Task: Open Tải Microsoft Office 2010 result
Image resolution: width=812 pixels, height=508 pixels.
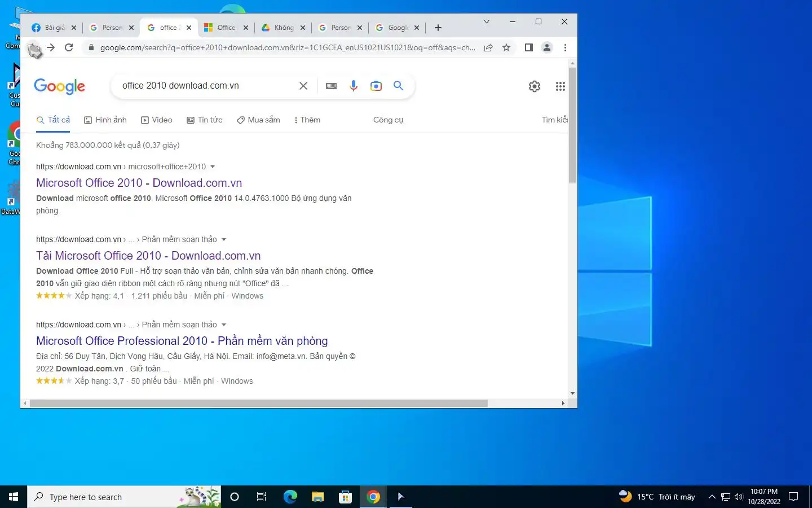Action: pyautogui.click(x=148, y=256)
